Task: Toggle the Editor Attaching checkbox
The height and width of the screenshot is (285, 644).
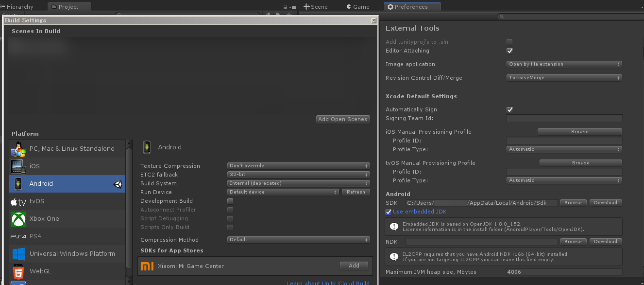Action: 509,50
